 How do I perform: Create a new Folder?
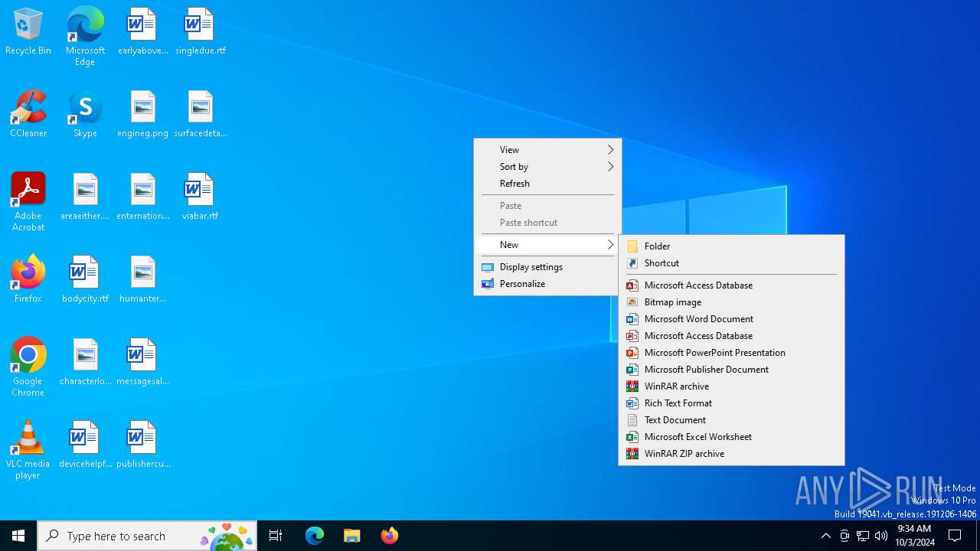731,246
